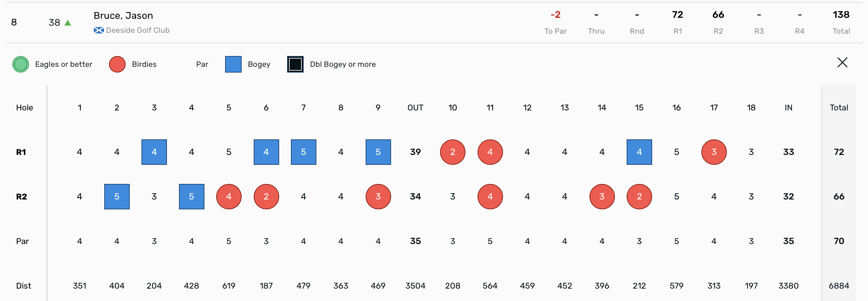Click the blue Bogey legend square
The height and width of the screenshot is (301, 868).
233,64
